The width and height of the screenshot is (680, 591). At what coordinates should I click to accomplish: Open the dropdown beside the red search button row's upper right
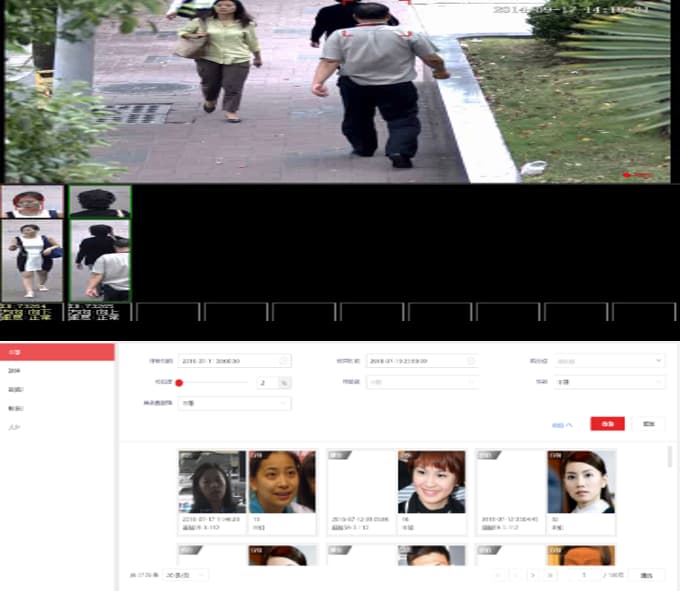point(609,382)
